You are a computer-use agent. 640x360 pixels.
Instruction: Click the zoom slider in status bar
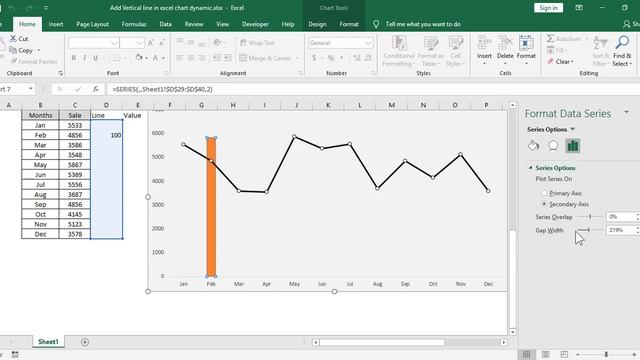pyautogui.click(x=606, y=354)
